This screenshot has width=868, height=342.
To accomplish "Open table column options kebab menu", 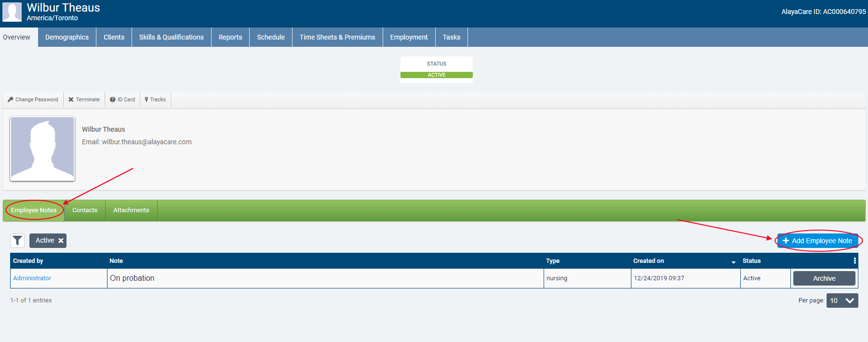I will pos(855,260).
